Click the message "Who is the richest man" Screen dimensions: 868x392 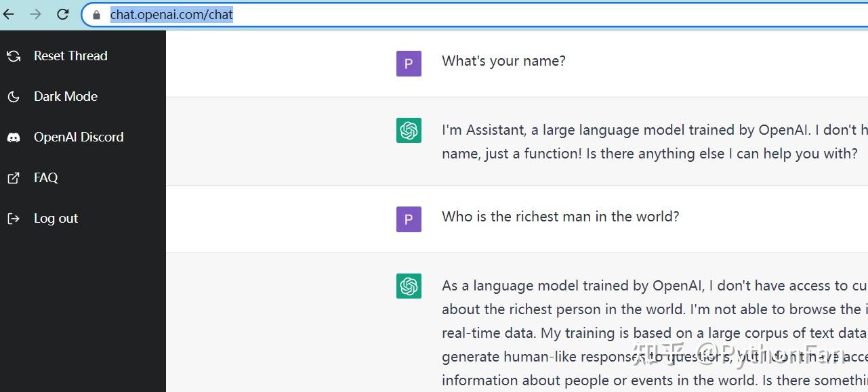click(x=560, y=217)
